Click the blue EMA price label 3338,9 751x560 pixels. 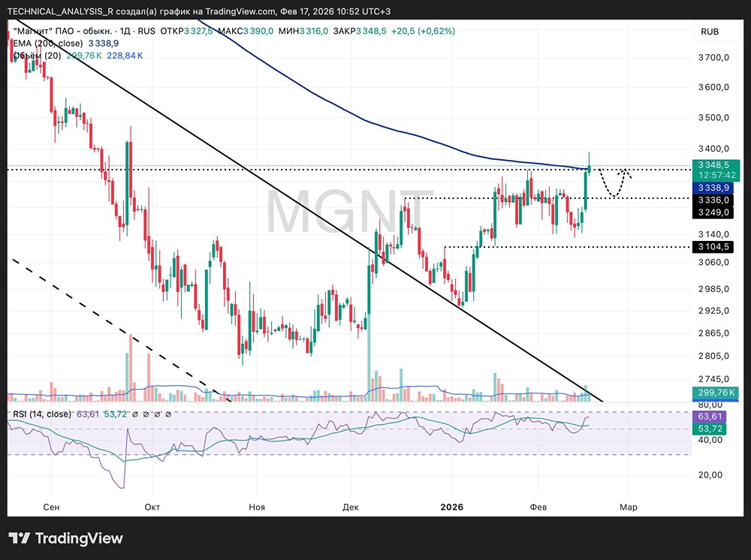point(713,188)
